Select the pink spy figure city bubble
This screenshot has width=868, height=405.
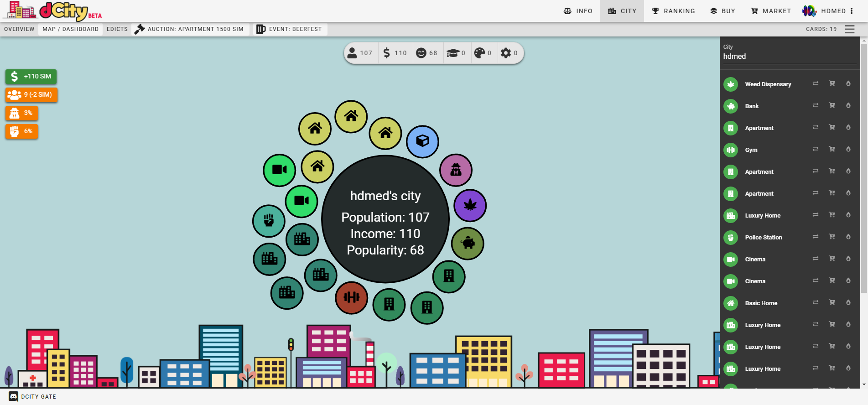pyautogui.click(x=456, y=170)
